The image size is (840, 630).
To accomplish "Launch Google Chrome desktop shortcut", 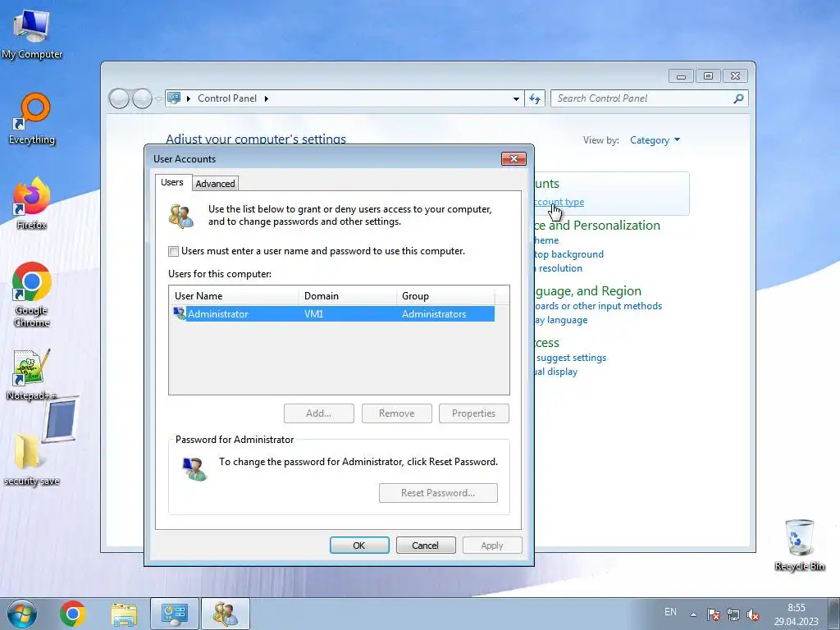I will [32, 294].
